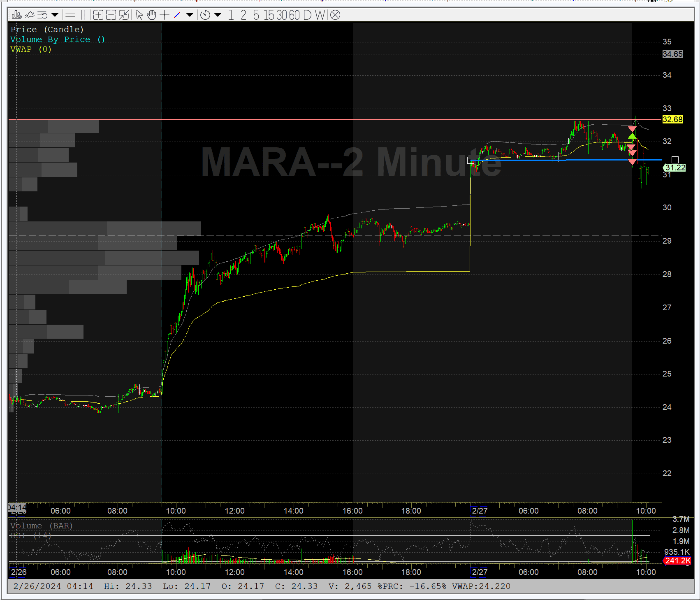Screen dimensions: 700x600
Task: Click the clock time-period icon
Action: 205,15
